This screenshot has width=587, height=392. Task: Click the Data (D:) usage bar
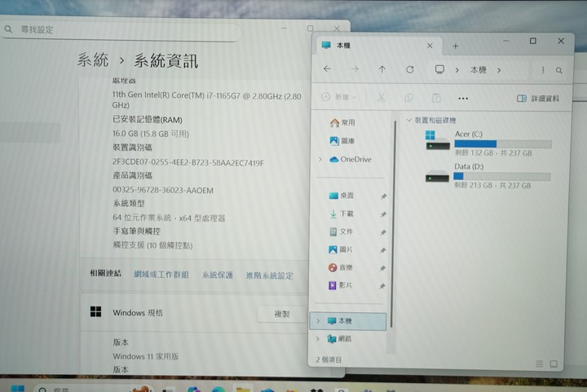(x=502, y=176)
